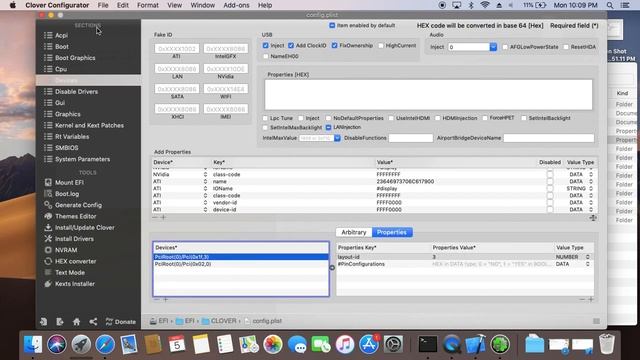The width and height of the screenshot is (640, 360).
Task: Change Value Type of layout-id property
Action: (x=588, y=257)
